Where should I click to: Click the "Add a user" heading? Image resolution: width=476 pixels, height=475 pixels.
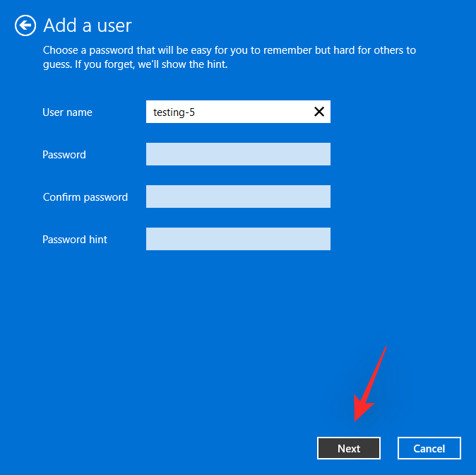(88, 26)
